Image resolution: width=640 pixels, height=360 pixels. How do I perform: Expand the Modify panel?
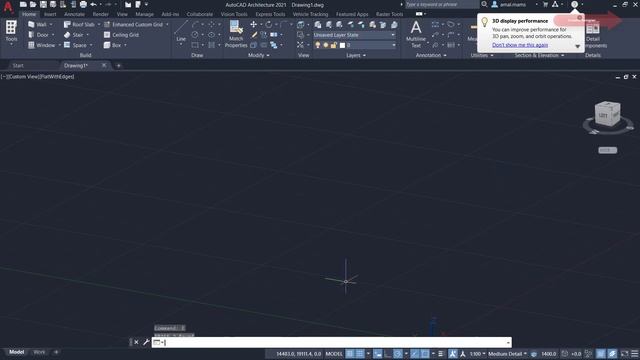259,55
